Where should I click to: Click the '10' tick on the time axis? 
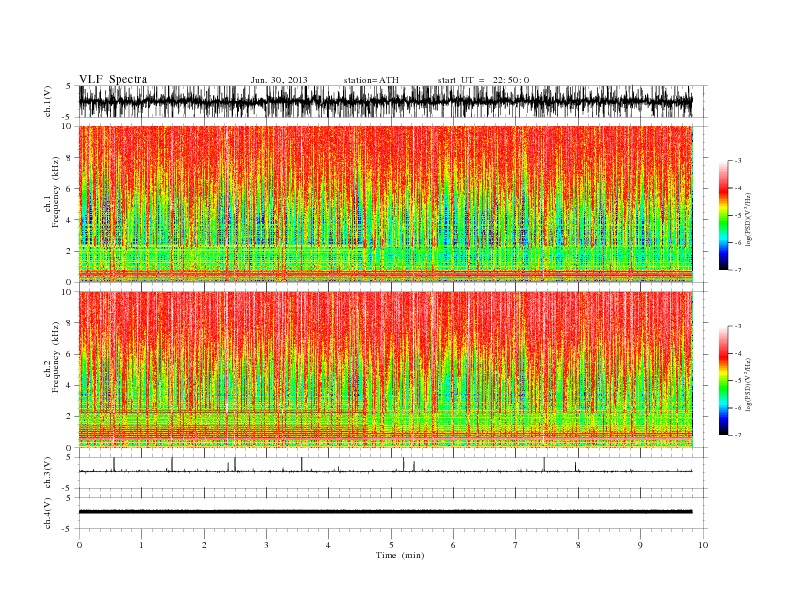click(703, 545)
